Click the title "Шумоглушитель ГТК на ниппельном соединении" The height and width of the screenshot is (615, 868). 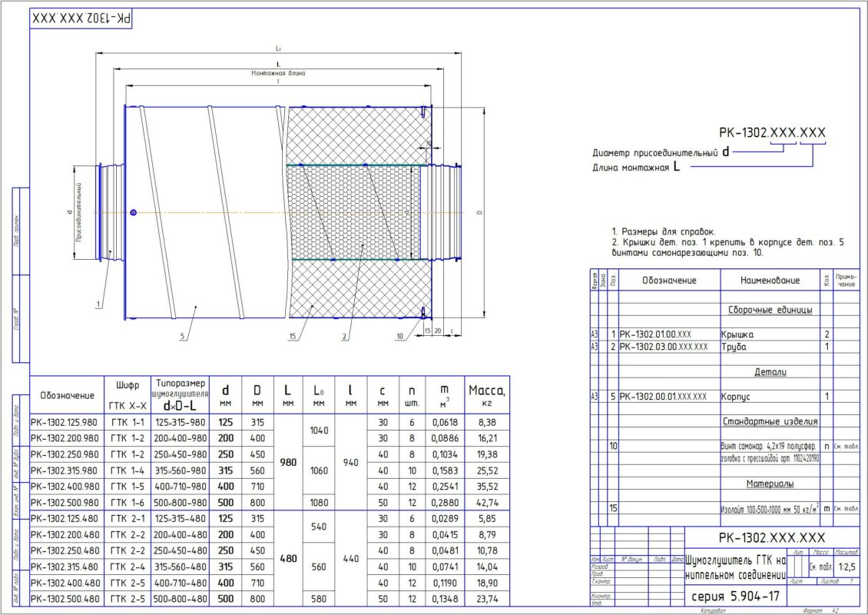click(736, 568)
